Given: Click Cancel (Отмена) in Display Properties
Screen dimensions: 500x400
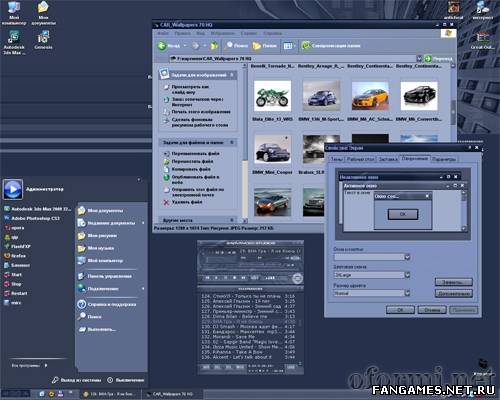Looking at the screenshot, I should [432, 310].
